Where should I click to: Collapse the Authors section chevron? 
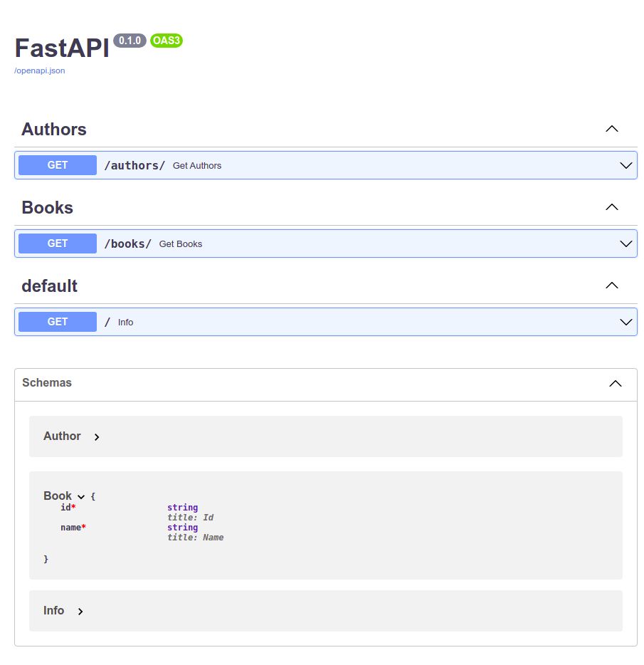pos(611,129)
